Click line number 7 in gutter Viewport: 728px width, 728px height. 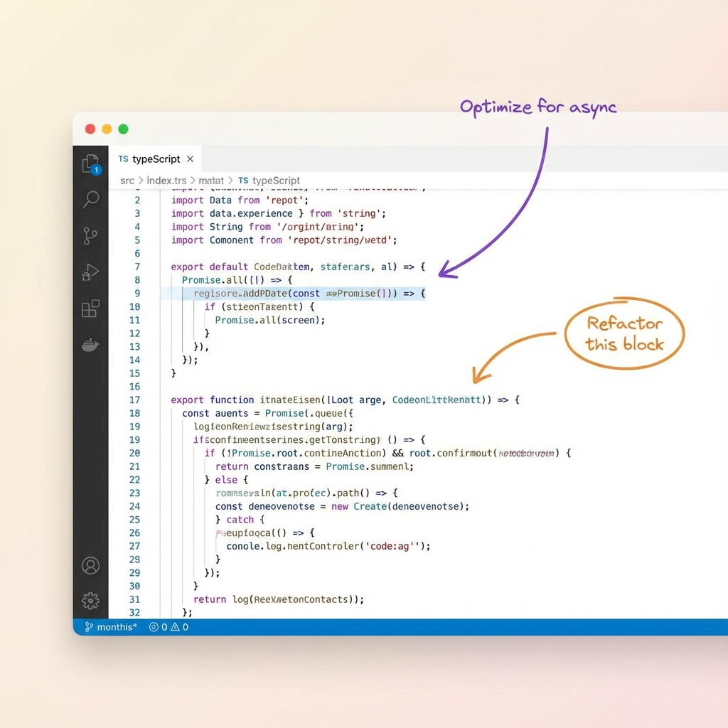(137, 267)
